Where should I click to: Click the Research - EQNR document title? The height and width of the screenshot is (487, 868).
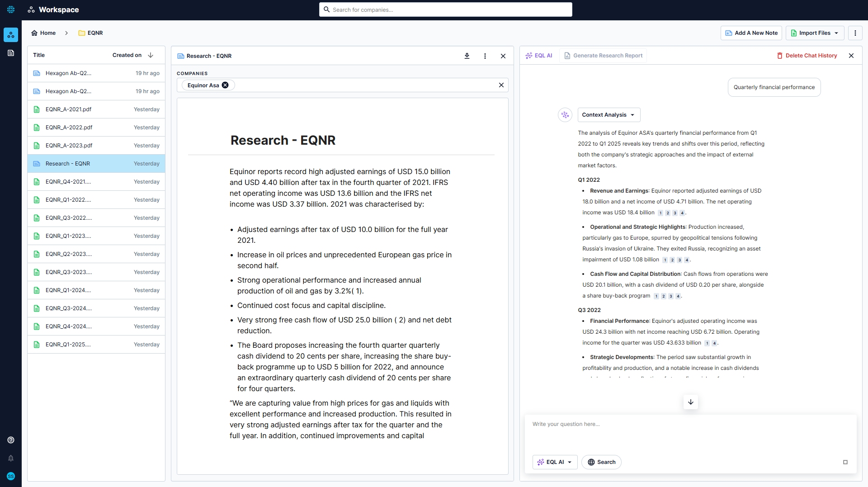pyautogui.click(x=283, y=140)
